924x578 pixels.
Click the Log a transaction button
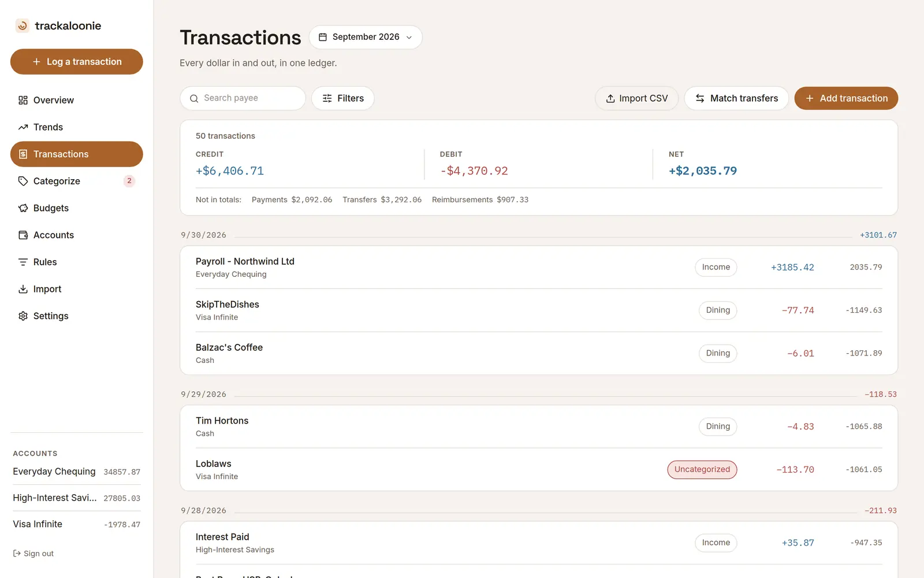coord(77,62)
